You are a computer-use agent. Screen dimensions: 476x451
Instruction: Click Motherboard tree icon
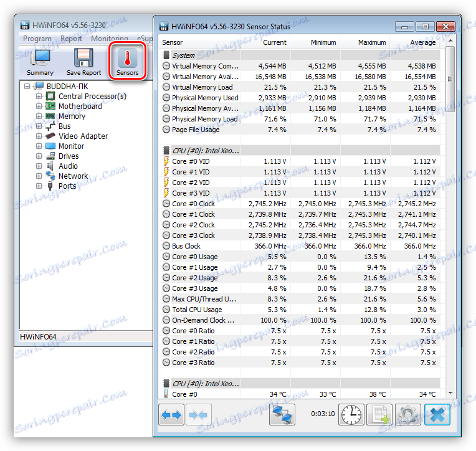click(50, 107)
